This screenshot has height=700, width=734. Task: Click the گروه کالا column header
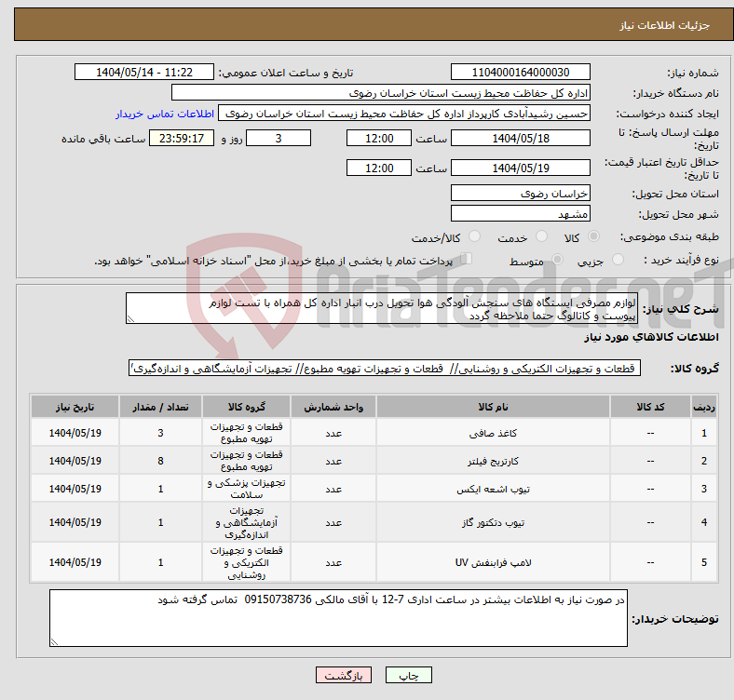click(246, 407)
